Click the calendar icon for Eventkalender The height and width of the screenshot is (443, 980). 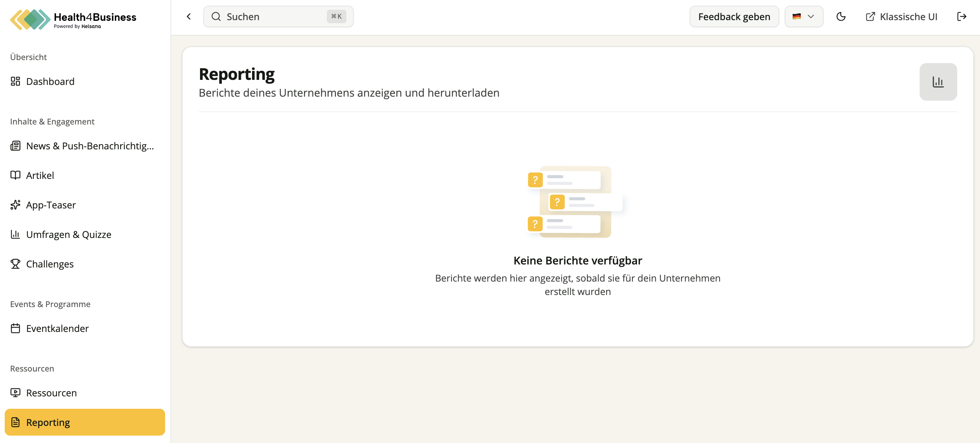coord(15,328)
